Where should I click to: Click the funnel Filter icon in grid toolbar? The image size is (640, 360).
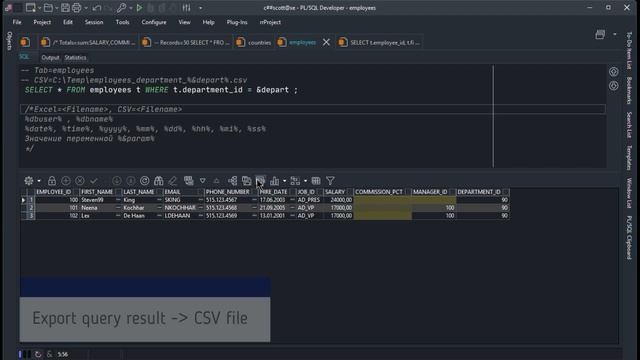[x=330, y=181]
